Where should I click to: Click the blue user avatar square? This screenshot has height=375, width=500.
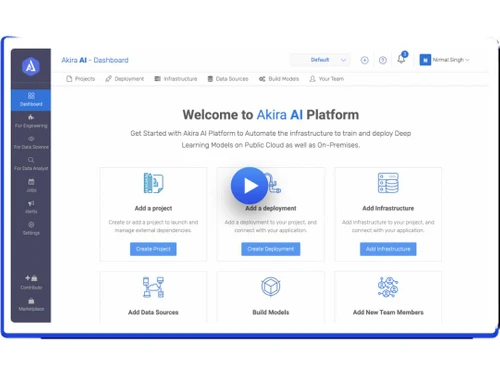425,60
